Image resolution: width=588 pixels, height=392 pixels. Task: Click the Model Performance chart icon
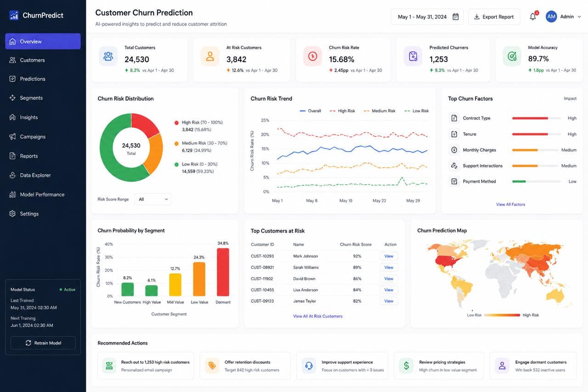(x=12, y=194)
